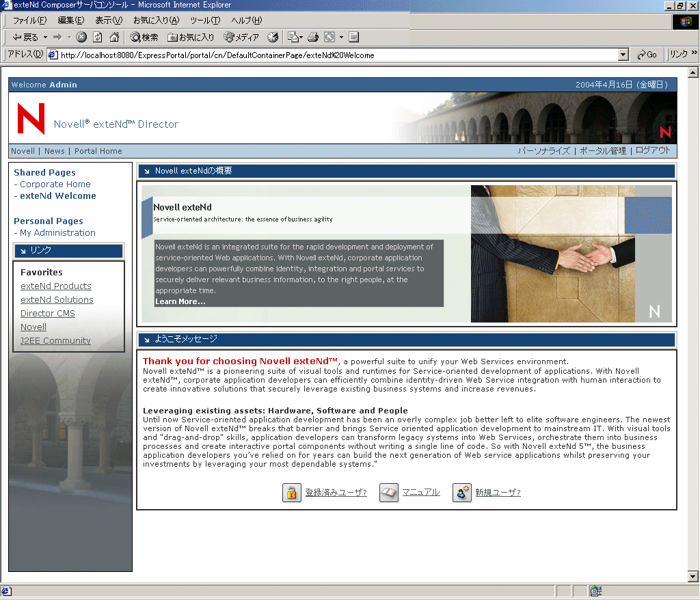Click the Novell navigation link
This screenshot has width=700, height=602.
coord(23,151)
